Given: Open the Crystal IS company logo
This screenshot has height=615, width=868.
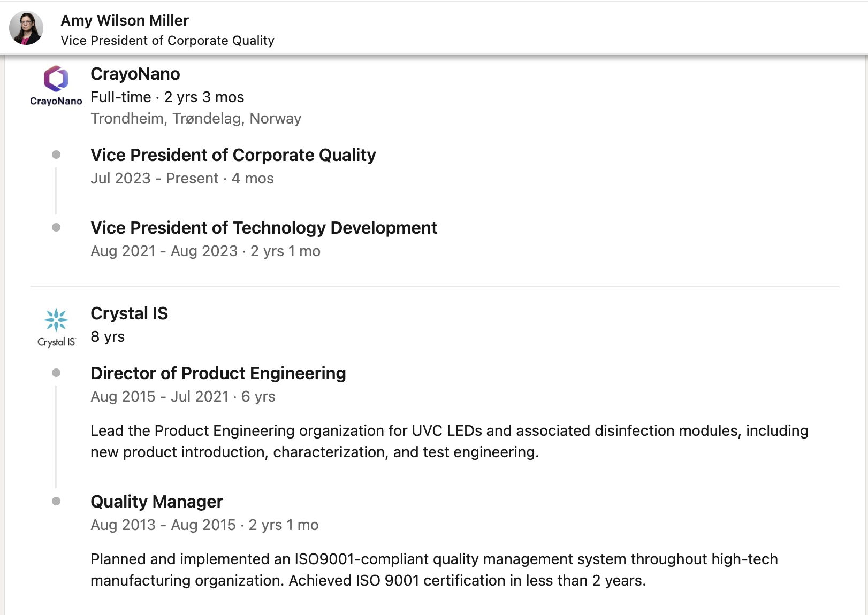Looking at the screenshot, I should point(56,327).
